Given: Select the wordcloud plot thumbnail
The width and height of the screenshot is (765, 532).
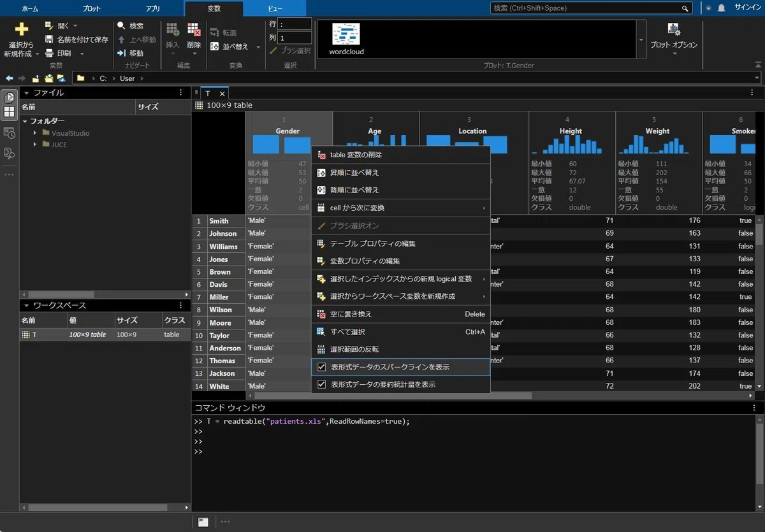Looking at the screenshot, I should [346, 40].
